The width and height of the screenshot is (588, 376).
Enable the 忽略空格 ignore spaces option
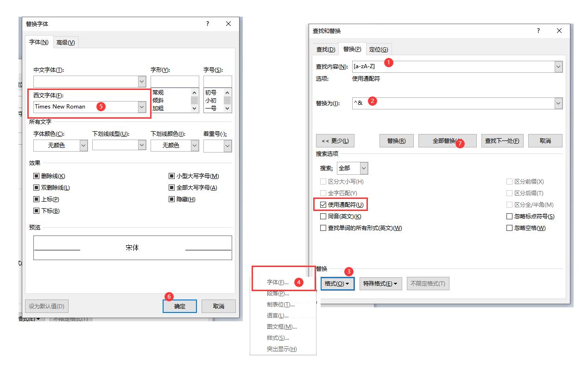(509, 228)
